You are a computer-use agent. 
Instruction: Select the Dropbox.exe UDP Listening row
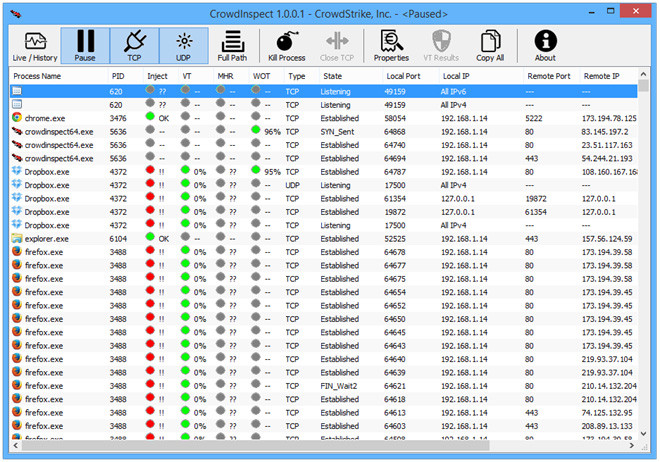(x=323, y=185)
